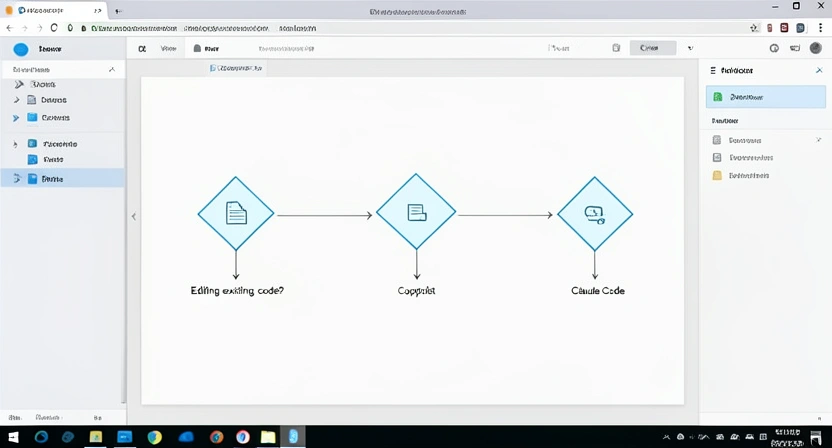Open the Windows Start menu

tap(13, 437)
